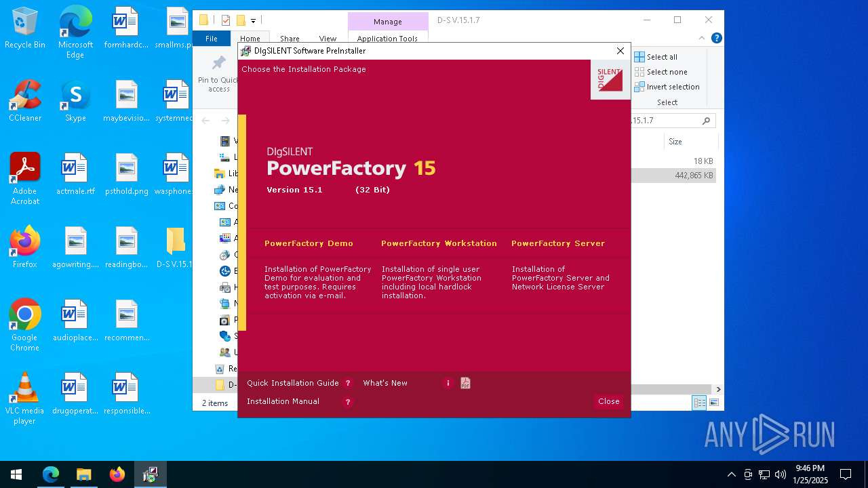
Task: Select the Google Chrome desktop shortcut
Action: 25,325
